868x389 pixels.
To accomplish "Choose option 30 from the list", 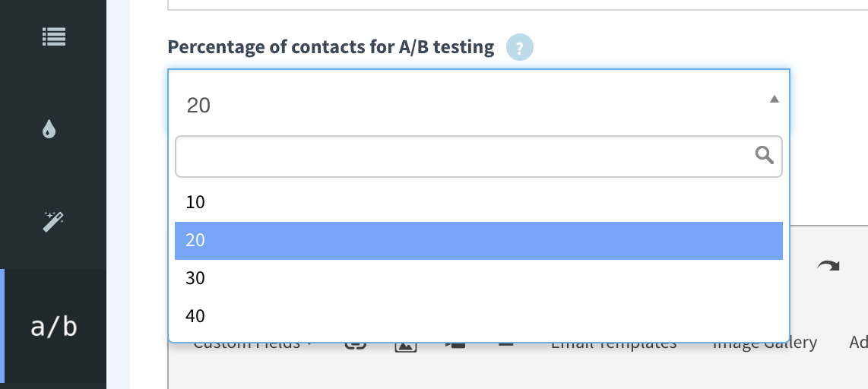I will [x=479, y=278].
